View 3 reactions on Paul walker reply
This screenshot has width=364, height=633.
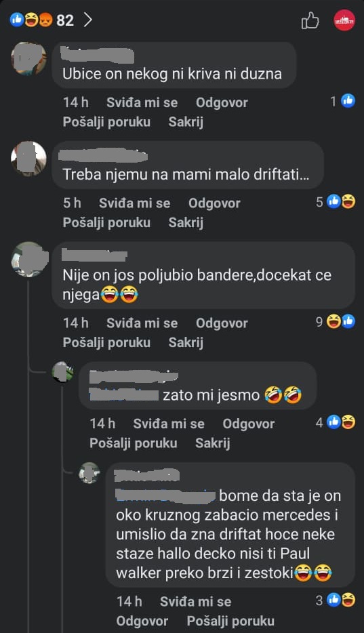tap(336, 600)
